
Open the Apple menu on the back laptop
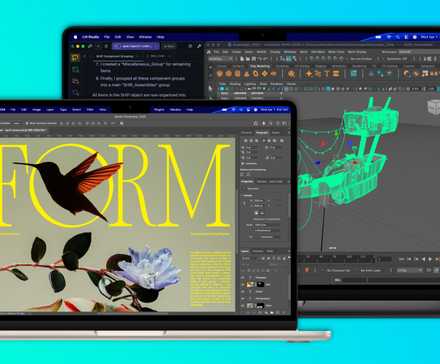point(75,37)
